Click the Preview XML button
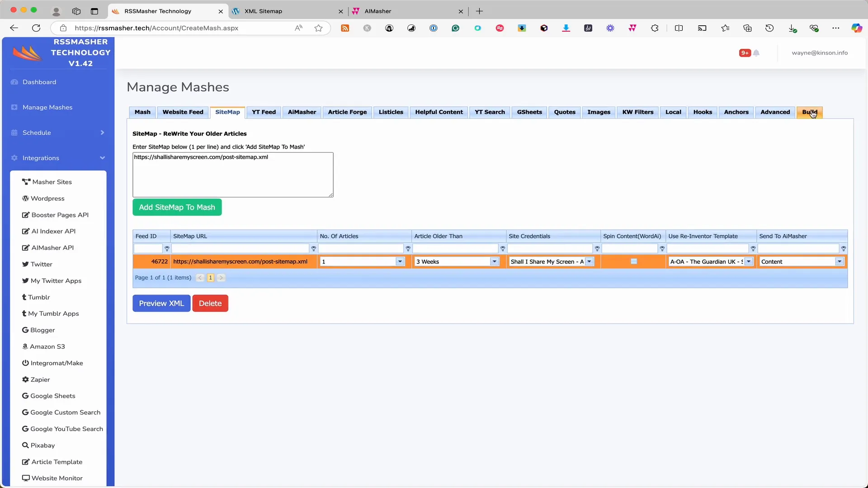The width and height of the screenshot is (868, 488). click(x=161, y=303)
